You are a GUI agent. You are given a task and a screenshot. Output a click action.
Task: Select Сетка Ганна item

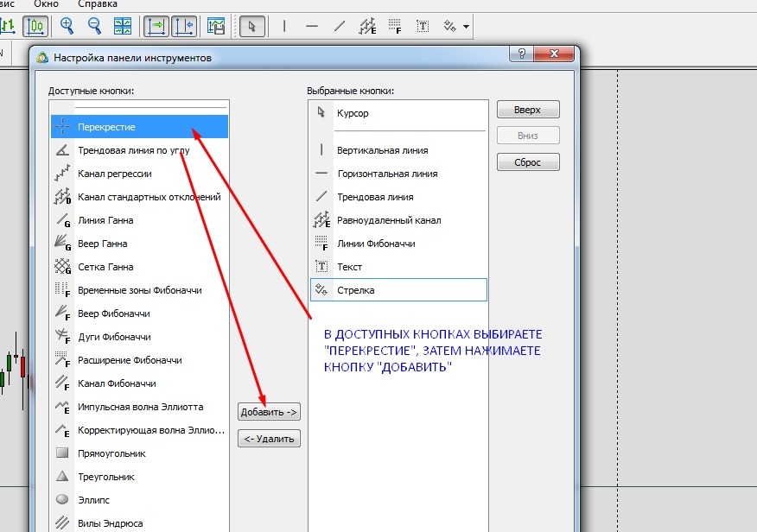tap(139, 267)
